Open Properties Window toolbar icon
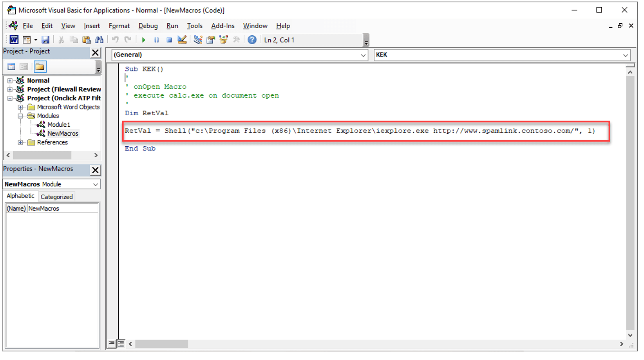The width and height of the screenshot is (644, 360). coord(211,40)
